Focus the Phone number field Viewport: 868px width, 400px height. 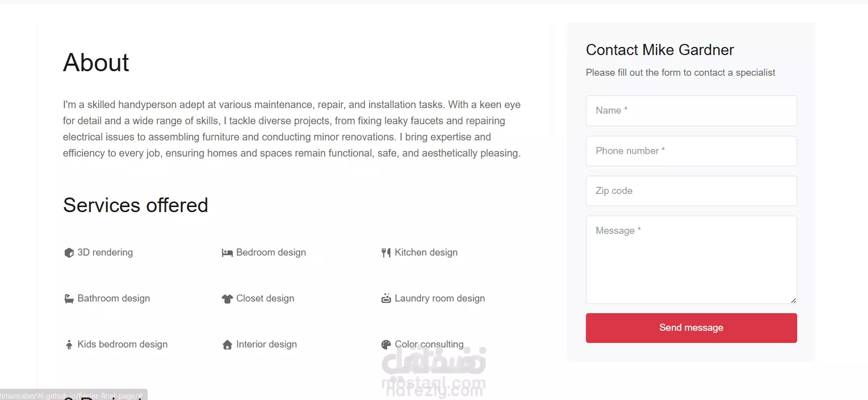click(x=691, y=151)
